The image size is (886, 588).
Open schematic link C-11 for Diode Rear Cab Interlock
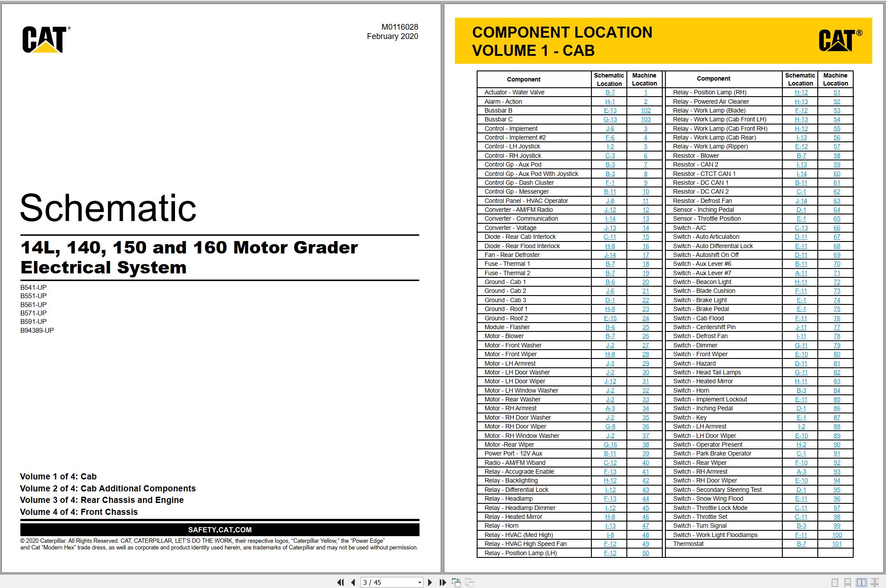coord(610,237)
